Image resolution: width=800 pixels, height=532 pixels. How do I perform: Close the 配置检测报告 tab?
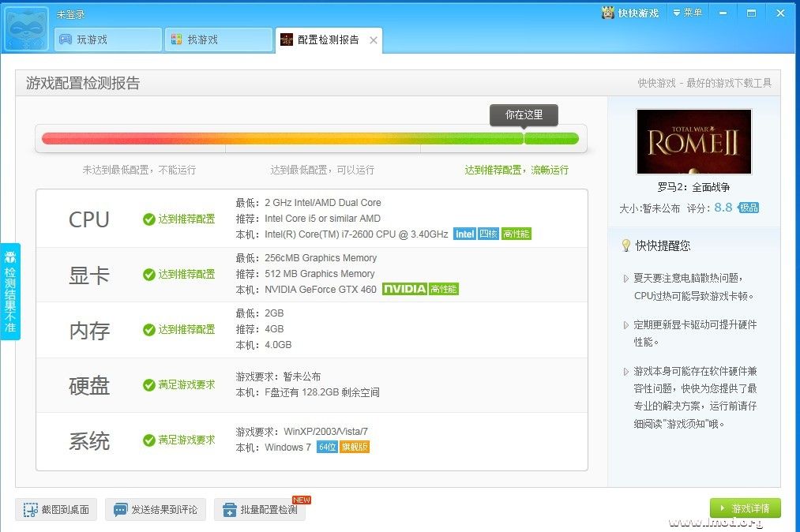tap(374, 40)
